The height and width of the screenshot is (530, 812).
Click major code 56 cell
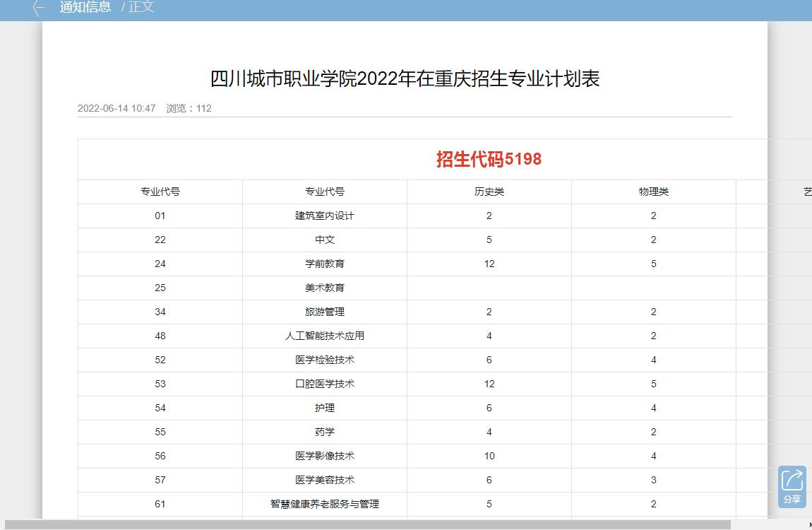tap(160, 456)
